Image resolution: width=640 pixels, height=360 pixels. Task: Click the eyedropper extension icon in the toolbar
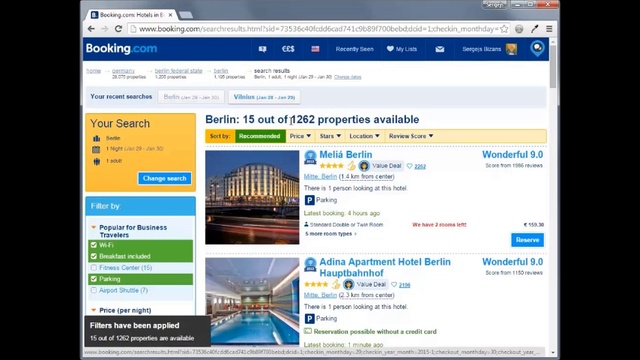pyautogui.click(x=534, y=29)
